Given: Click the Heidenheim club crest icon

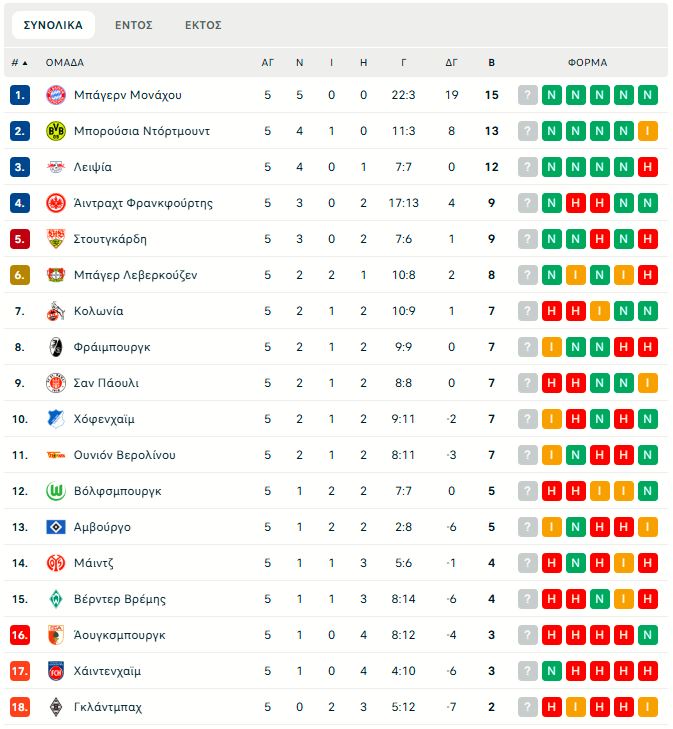Looking at the screenshot, I should 55,671.
